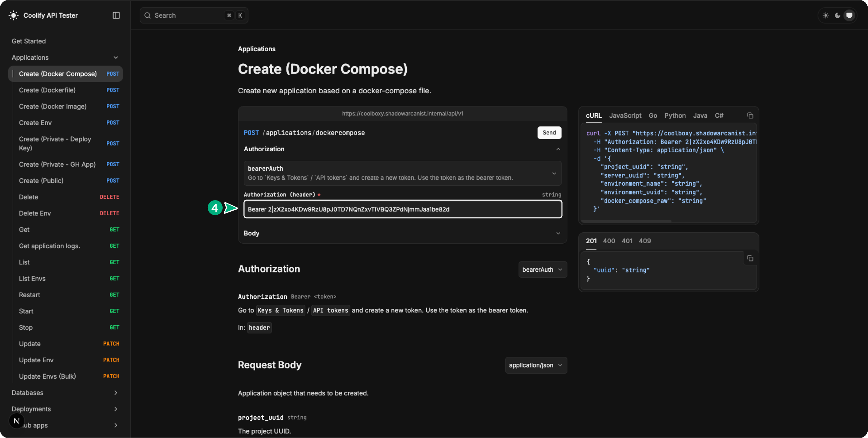Select system theme monitor icon

849,15
